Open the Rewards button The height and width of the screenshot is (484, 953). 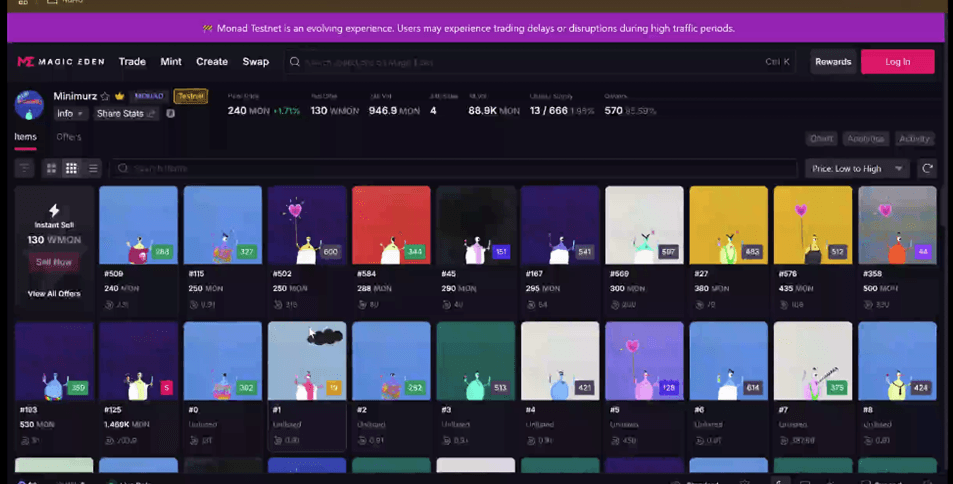click(x=833, y=61)
